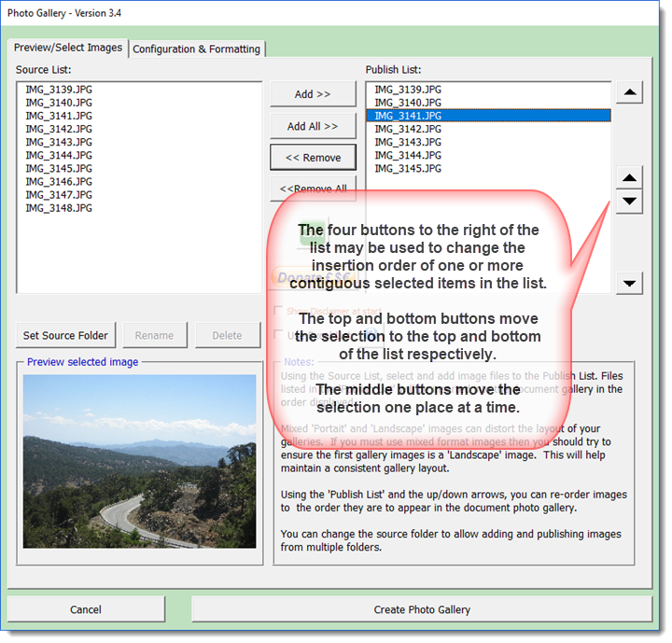Click the Add >> button
The width and height of the screenshot is (672, 643).
coord(313,94)
